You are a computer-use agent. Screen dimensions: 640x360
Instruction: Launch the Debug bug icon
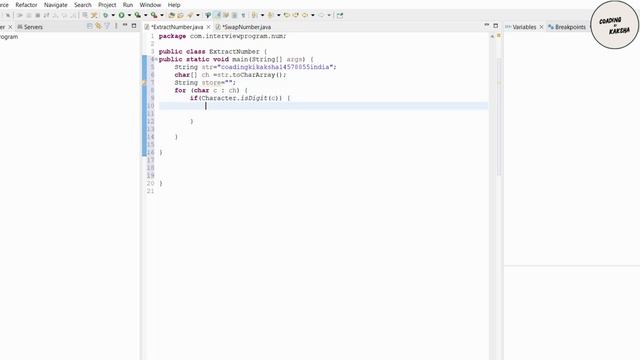[106, 15]
